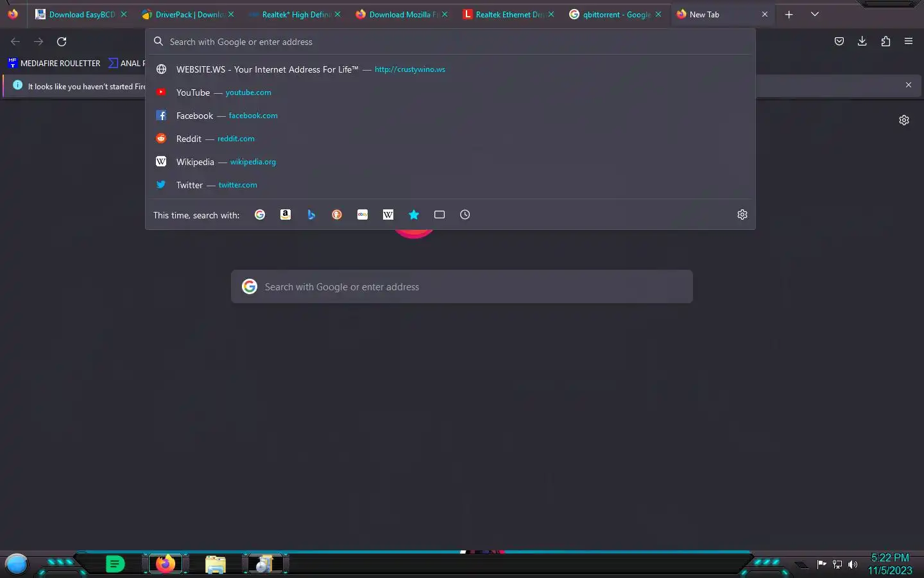Reload the current page
This screenshot has height=578, width=924.
click(62, 41)
